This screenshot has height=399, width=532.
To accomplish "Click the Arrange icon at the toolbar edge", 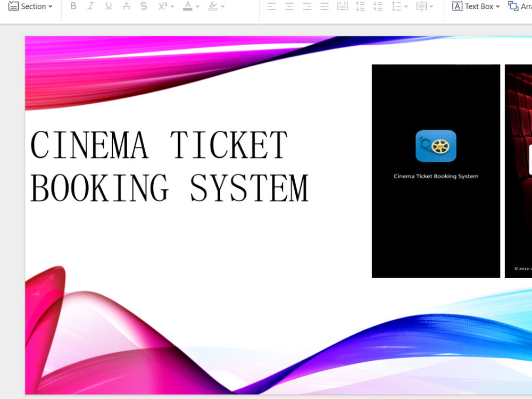I will [x=513, y=6].
